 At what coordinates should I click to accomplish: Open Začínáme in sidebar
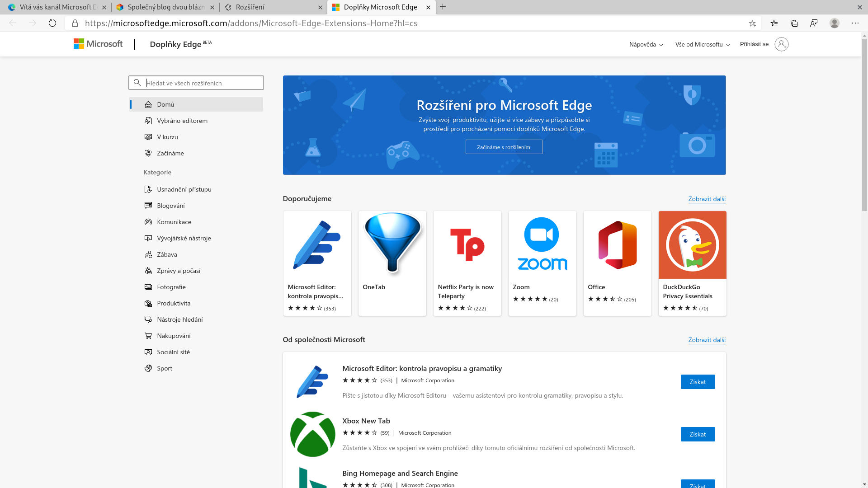pos(196,153)
